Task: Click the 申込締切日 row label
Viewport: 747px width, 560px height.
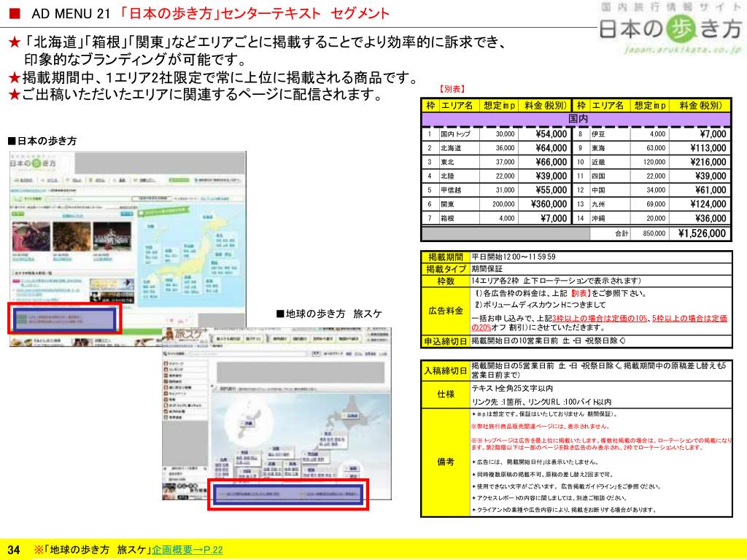Action: [x=446, y=341]
